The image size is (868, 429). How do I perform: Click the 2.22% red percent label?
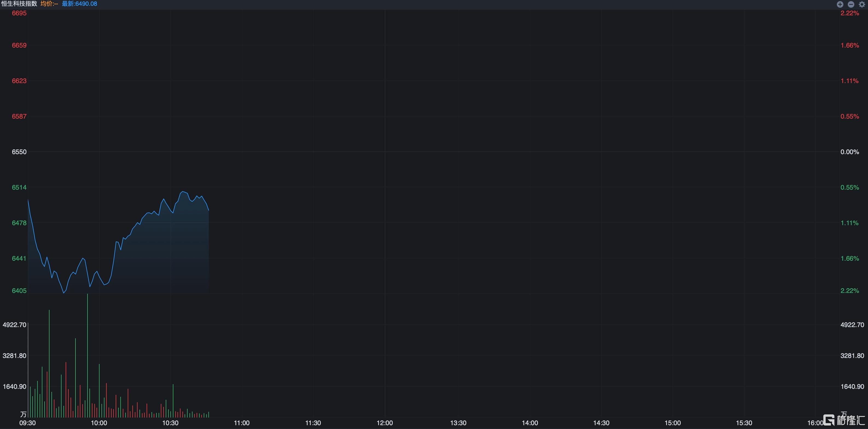849,13
